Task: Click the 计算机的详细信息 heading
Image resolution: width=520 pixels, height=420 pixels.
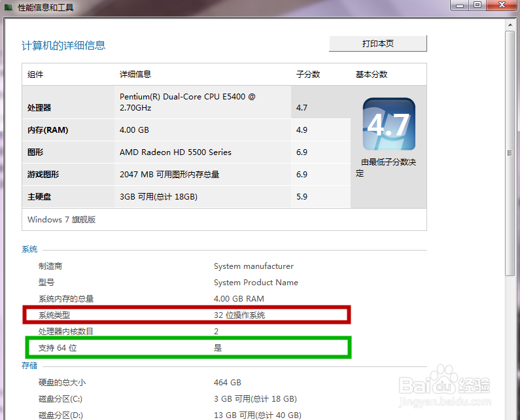Action: 63,45
